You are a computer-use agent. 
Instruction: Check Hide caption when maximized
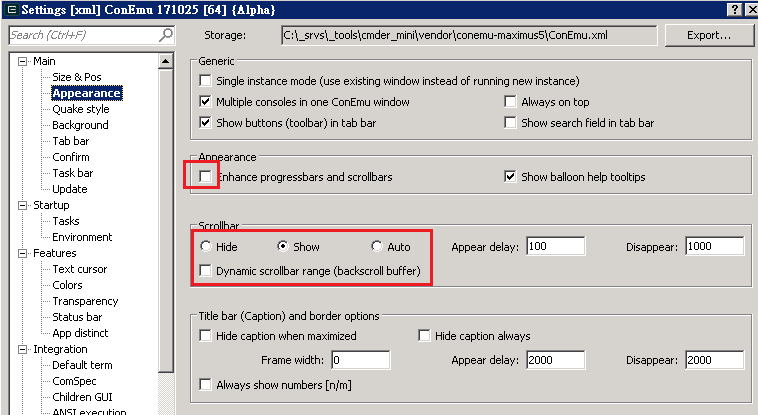[x=205, y=335]
